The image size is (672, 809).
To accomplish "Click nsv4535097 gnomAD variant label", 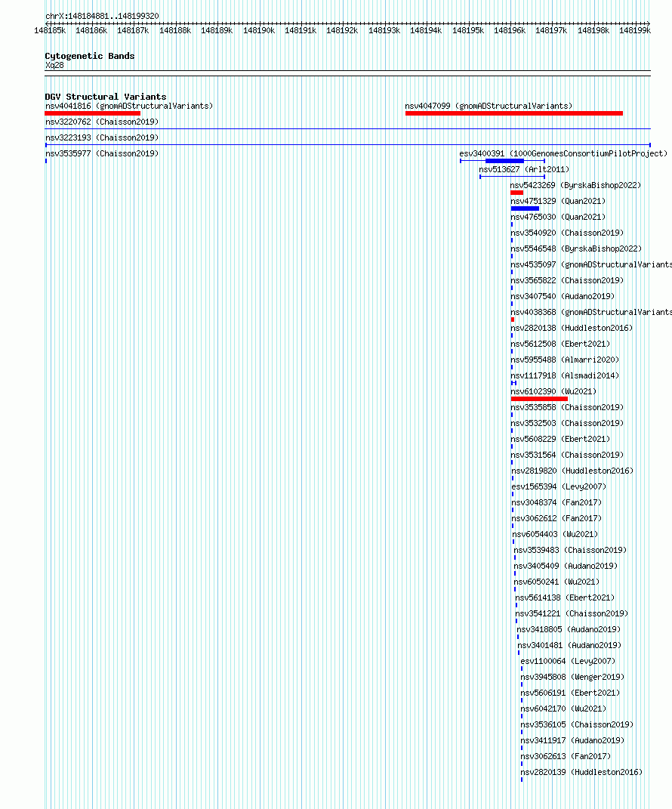I will pos(591,264).
